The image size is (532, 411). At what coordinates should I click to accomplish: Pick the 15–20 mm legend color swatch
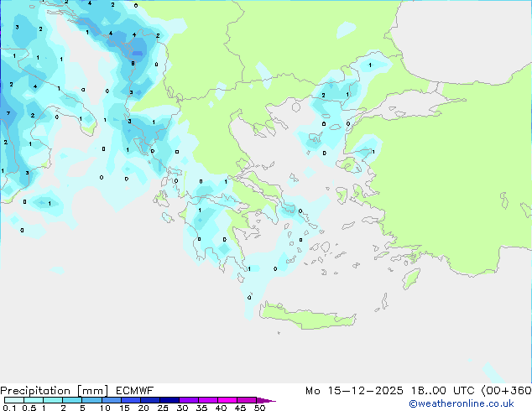click(x=130, y=400)
